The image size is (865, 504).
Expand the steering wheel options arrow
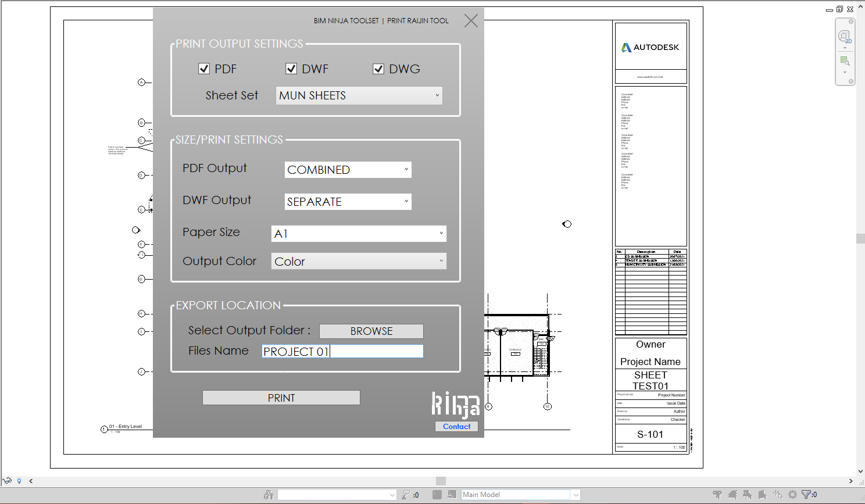click(845, 48)
